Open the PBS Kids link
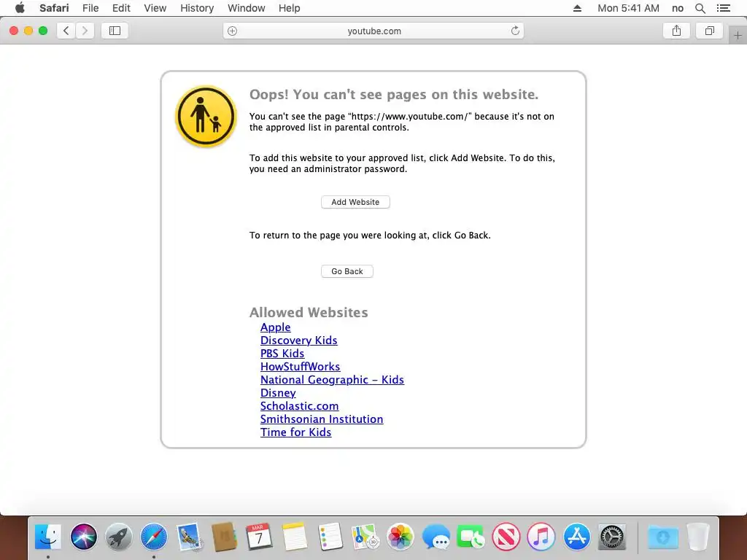 (x=282, y=354)
